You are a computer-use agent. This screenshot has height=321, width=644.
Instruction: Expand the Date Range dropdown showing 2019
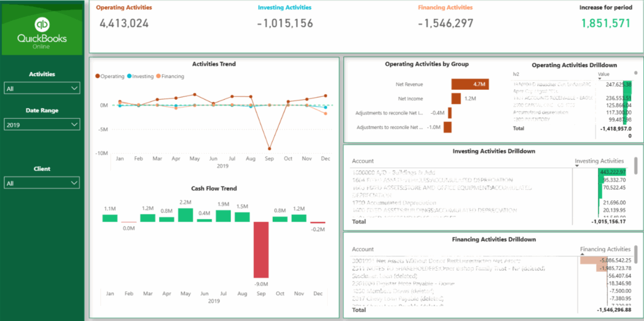[42, 125]
